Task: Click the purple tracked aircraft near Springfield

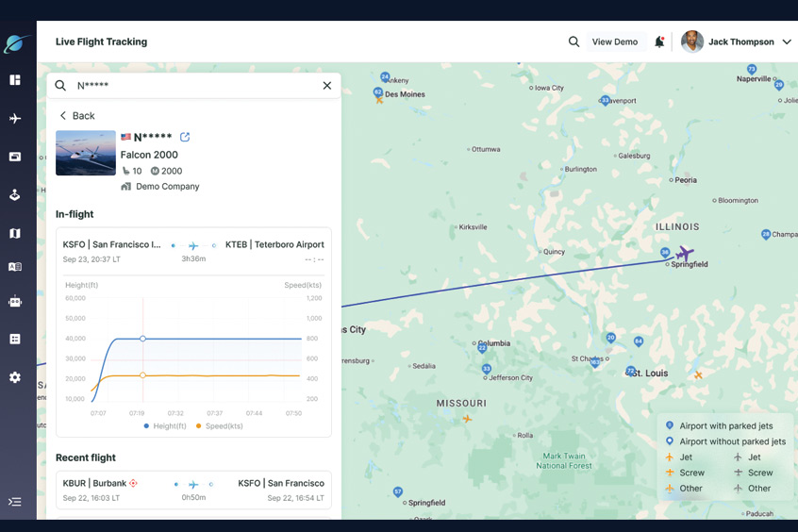Action: pos(685,254)
